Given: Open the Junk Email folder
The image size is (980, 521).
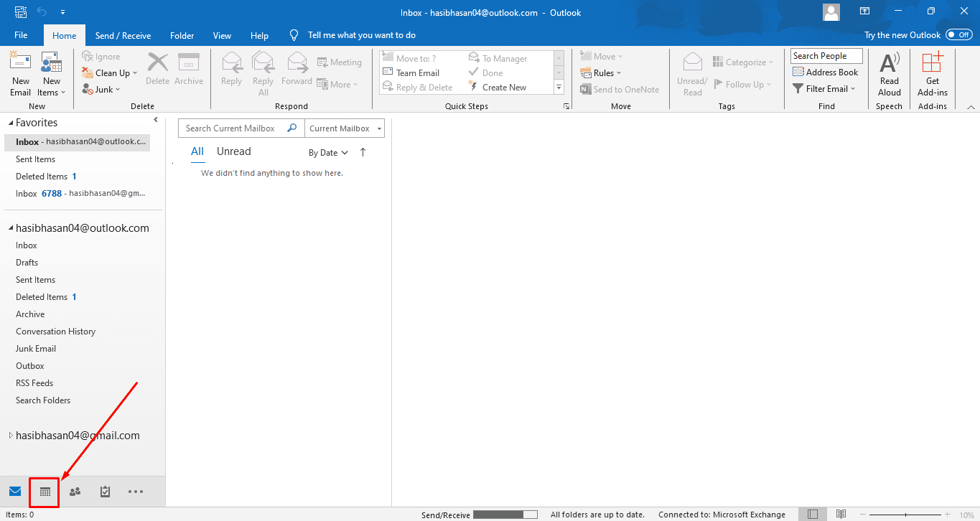Looking at the screenshot, I should tap(36, 349).
